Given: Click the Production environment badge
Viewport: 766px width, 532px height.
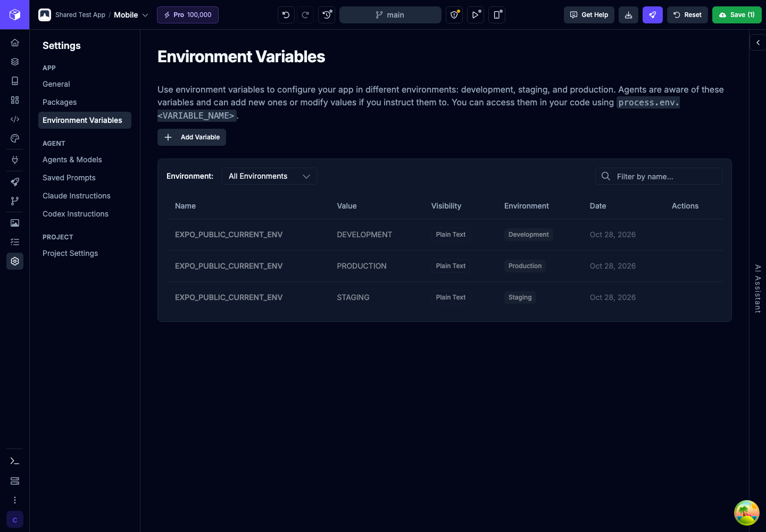Looking at the screenshot, I should pyautogui.click(x=525, y=266).
